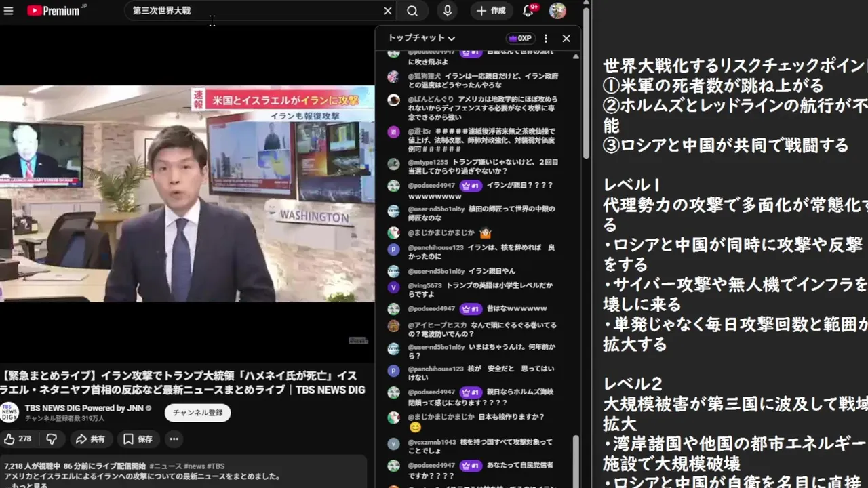
Task: Open TBS NEWS DIG channel avatar
Action: pos(9,412)
